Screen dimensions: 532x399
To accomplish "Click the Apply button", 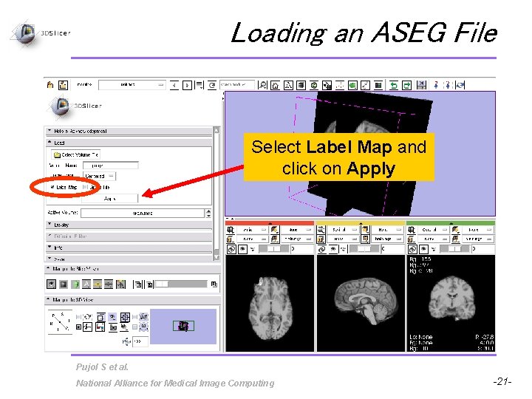I will tap(110, 199).
